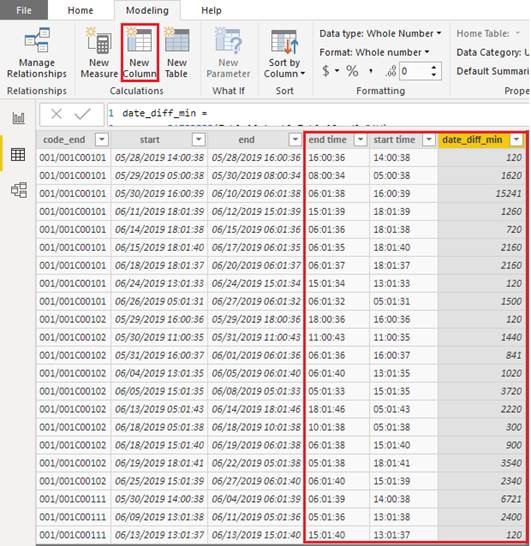Screen dimensions: 531x546
Task: Click the decimal places icon
Action: tap(391, 71)
